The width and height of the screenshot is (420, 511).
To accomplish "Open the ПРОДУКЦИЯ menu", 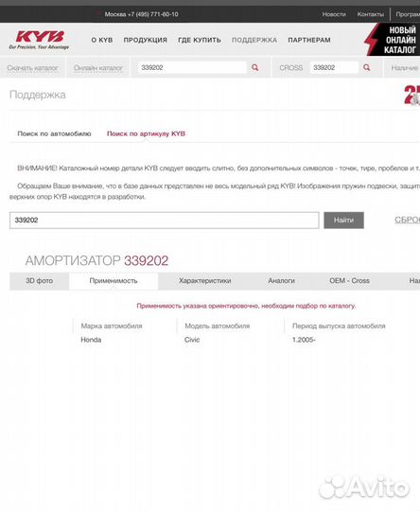I will pyautogui.click(x=145, y=40).
